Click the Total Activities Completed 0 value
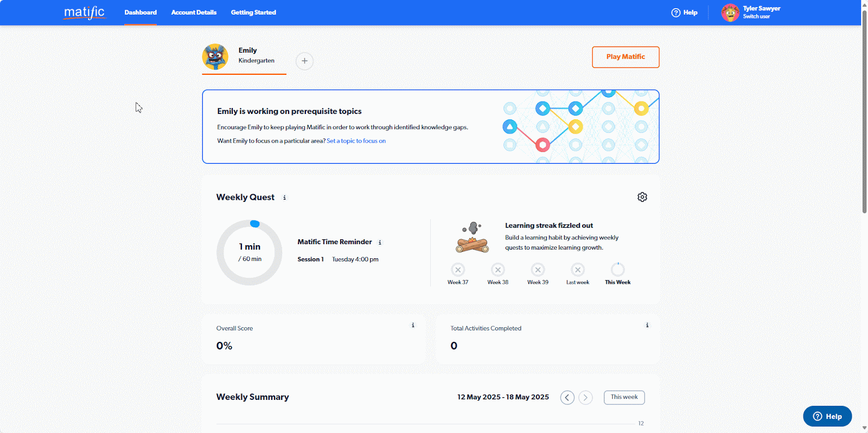 coord(454,346)
